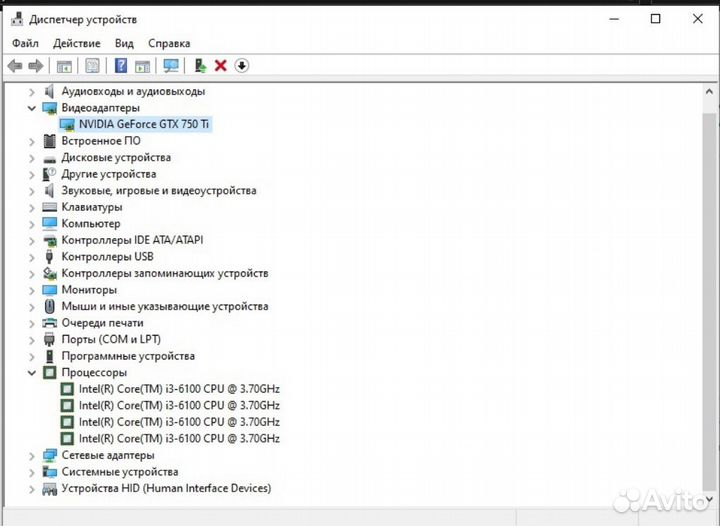Select the Мониторы tree item
The image size is (720, 526).
88,290
